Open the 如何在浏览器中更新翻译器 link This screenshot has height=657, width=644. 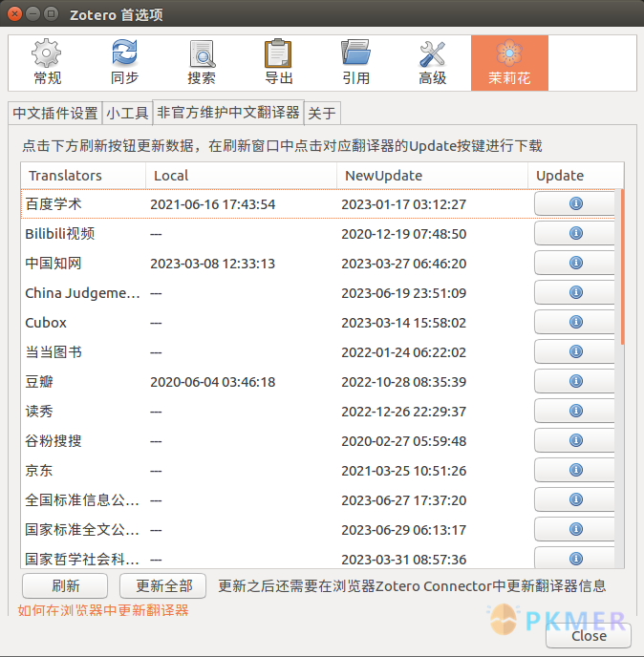[103, 610]
